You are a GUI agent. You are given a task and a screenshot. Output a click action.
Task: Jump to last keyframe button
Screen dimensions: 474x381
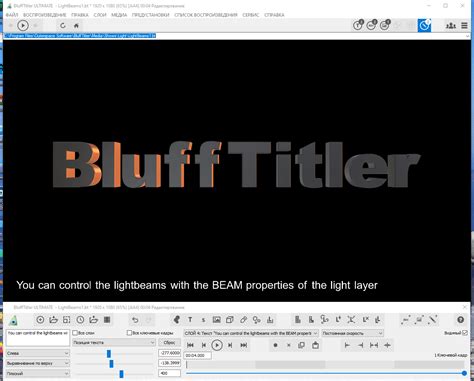pos(244,345)
